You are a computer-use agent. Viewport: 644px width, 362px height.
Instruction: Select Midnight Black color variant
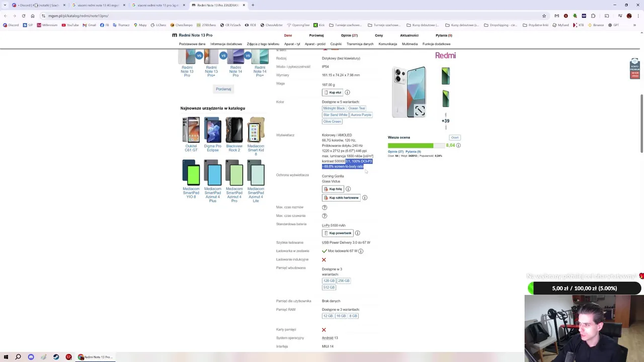[x=334, y=108]
